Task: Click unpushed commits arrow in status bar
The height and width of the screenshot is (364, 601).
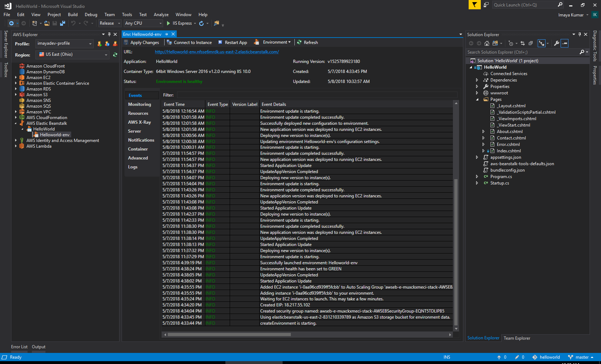Action: pyautogui.click(x=499, y=357)
